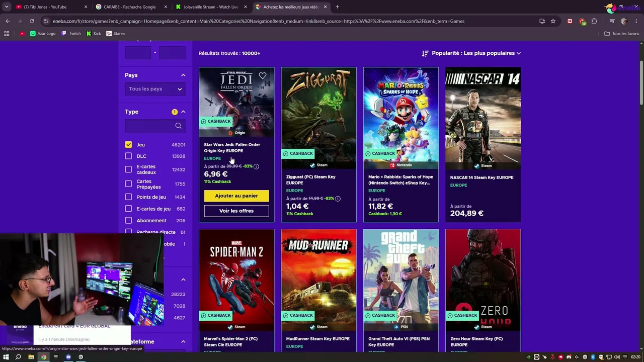644x362 pixels.
Task: Uncheck the Jeu type checkbox
Action: click(128, 145)
